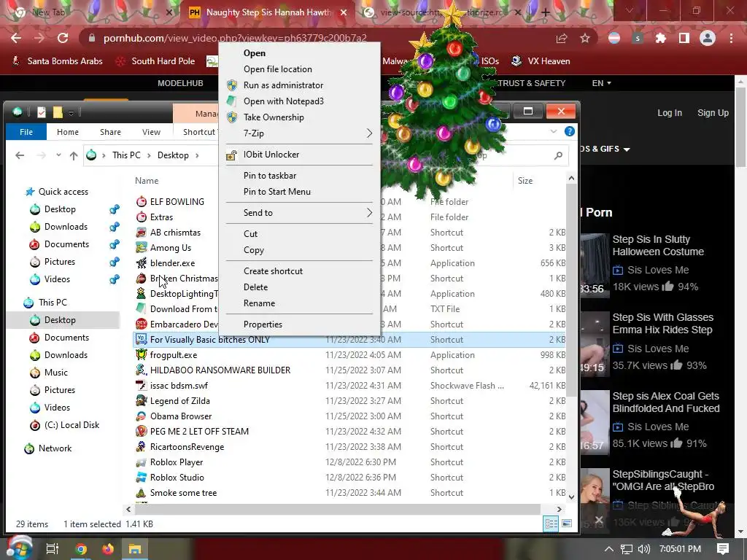Switch to the Explorer View tab
Image resolution: width=747 pixels, height=560 pixels.
point(151,132)
